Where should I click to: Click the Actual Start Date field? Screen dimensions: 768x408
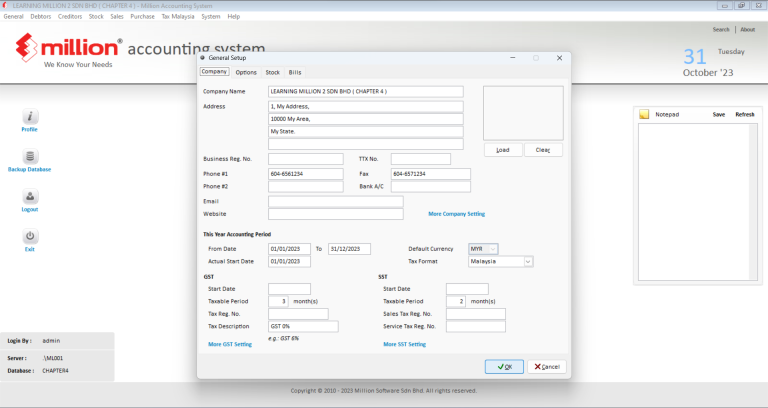[289, 262]
